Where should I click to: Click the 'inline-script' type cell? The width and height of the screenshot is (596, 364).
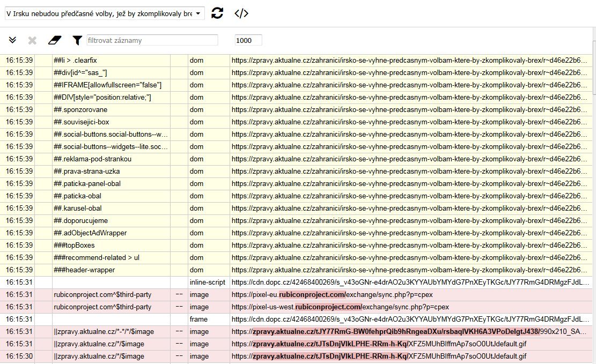pos(208,283)
